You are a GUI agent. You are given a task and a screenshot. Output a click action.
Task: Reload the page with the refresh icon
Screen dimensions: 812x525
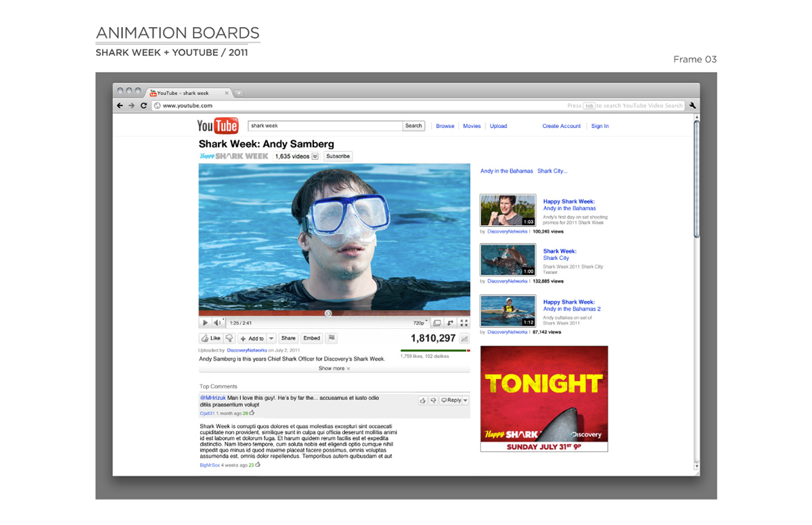143,106
